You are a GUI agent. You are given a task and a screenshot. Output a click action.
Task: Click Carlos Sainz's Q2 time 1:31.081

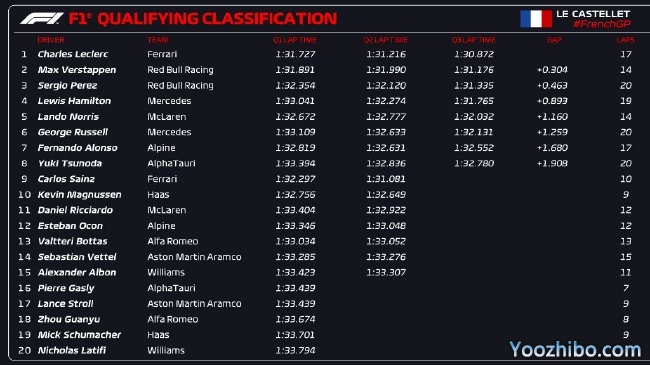(x=386, y=179)
